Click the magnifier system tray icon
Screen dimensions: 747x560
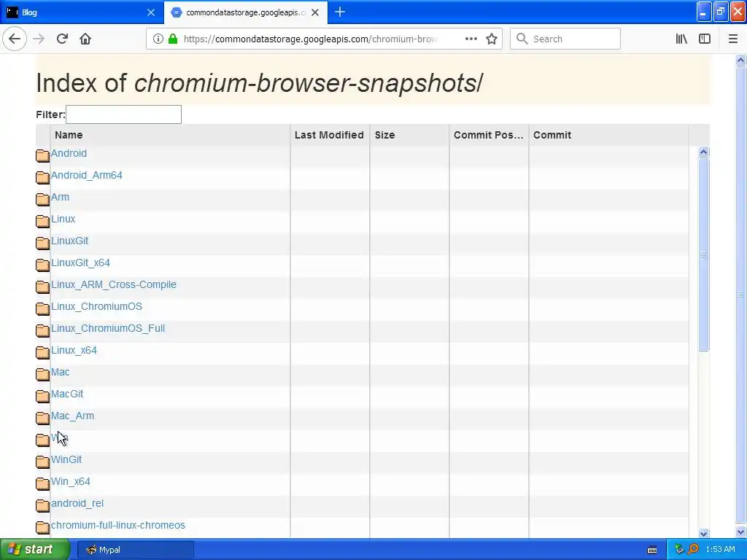click(x=693, y=549)
